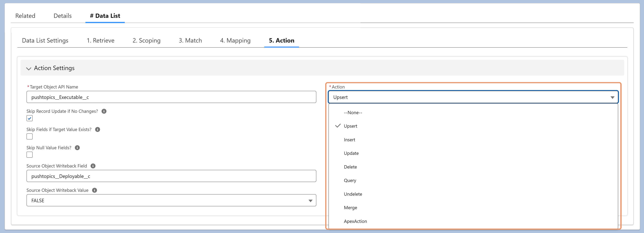Open info tooltip for Skip Record Update if No Changes
Viewport: 644px width, 233px height.
[104, 111]
